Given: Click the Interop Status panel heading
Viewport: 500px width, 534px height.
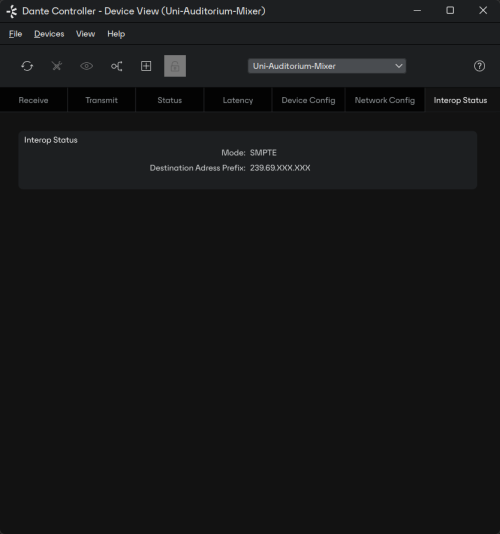Looking at the screenshot, I should (x=51, y=140).
